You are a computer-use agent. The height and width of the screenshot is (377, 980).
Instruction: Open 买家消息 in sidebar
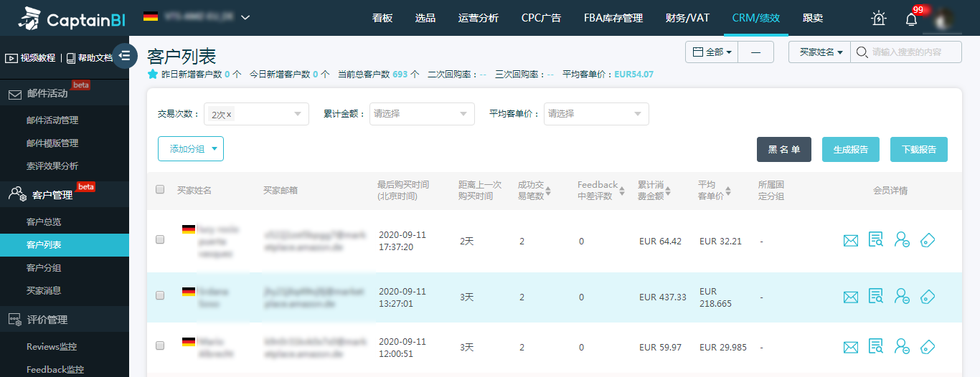point(44,291)
